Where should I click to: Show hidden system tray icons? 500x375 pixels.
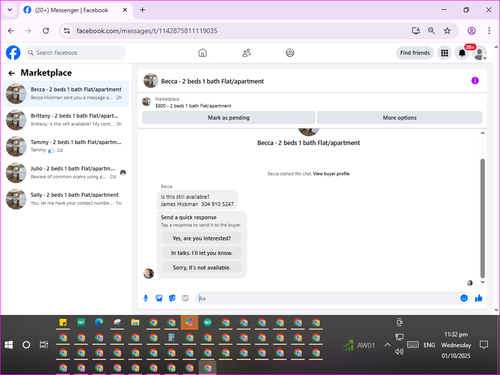coord(387,345)
